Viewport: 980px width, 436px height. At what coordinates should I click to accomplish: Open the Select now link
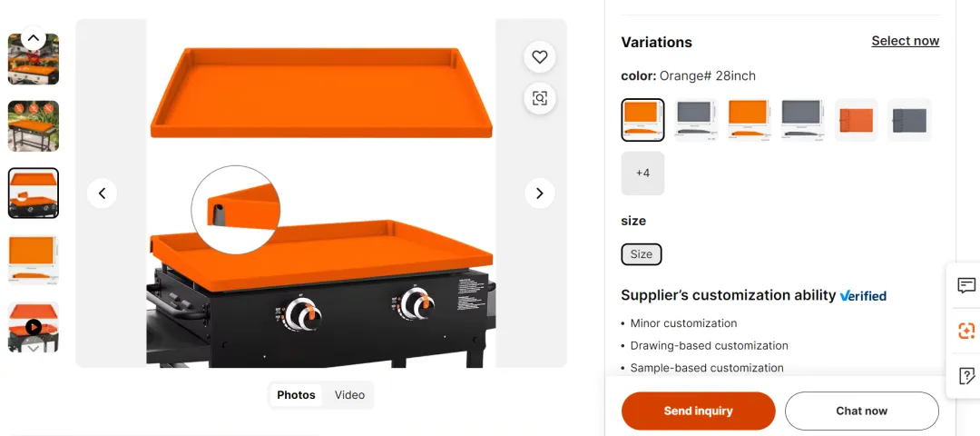coord(905,41)
